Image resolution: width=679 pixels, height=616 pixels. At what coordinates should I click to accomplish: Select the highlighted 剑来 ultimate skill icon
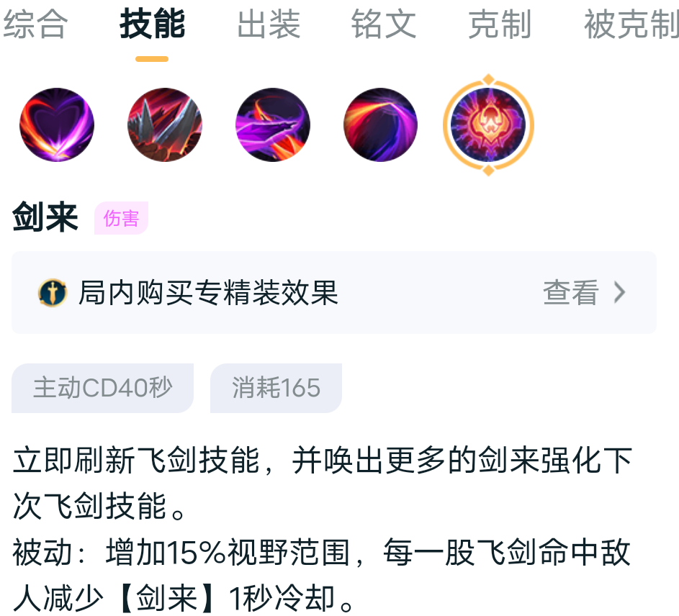(488, 124)
